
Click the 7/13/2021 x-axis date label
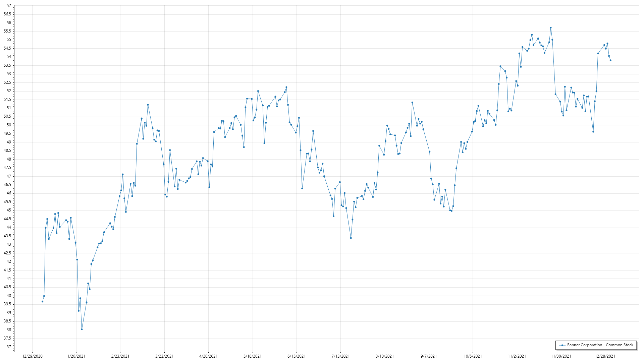340,356
